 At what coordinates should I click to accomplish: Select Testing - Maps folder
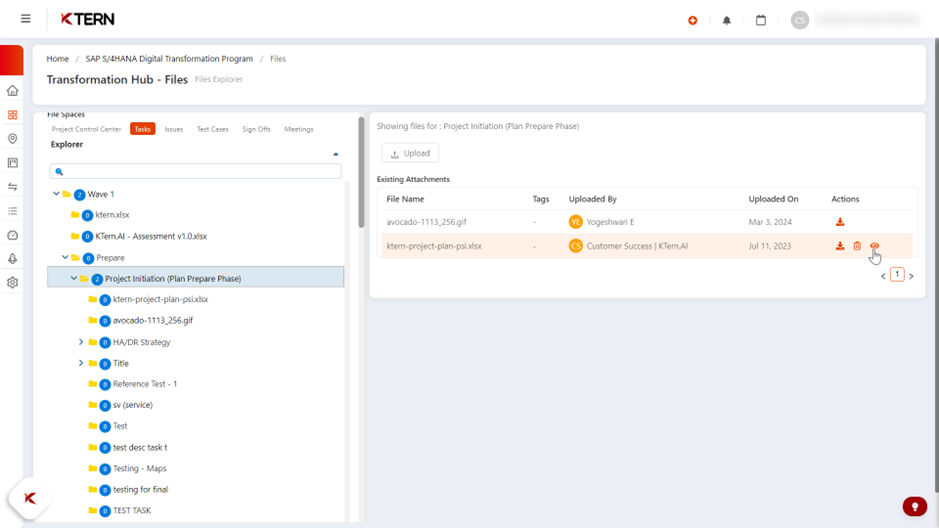(140, 468)
